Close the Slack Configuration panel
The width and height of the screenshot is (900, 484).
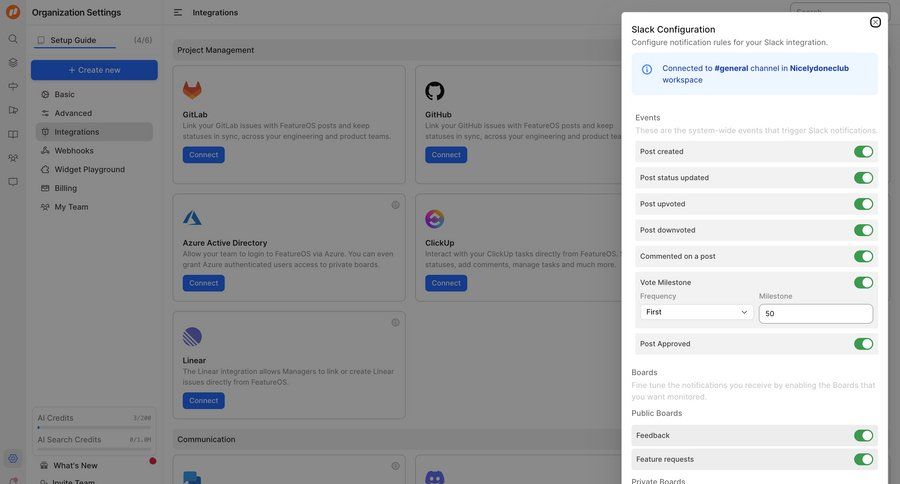pyautogui.click(x=875, y=22)
